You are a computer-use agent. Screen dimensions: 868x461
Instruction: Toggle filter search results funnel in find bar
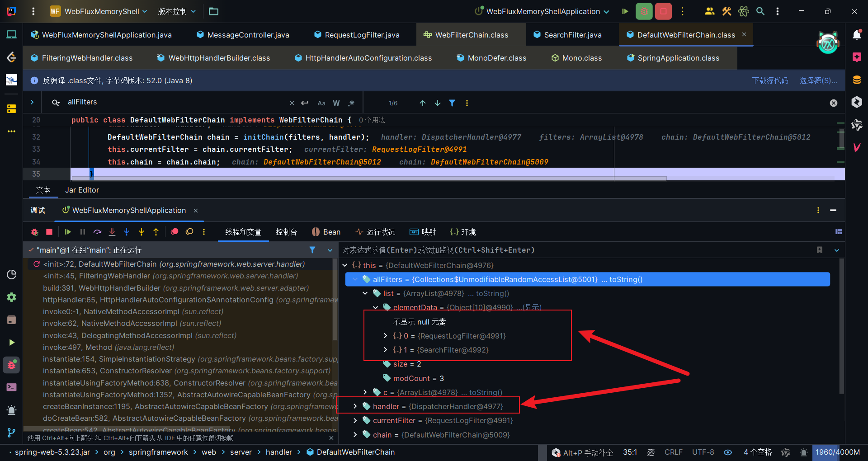click(x=452, y=103)
